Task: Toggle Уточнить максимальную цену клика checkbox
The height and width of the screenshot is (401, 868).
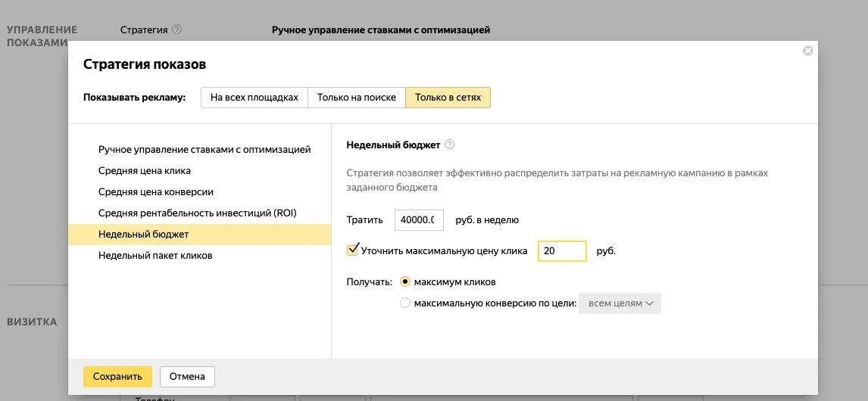Action: click(x=352, y=250)
